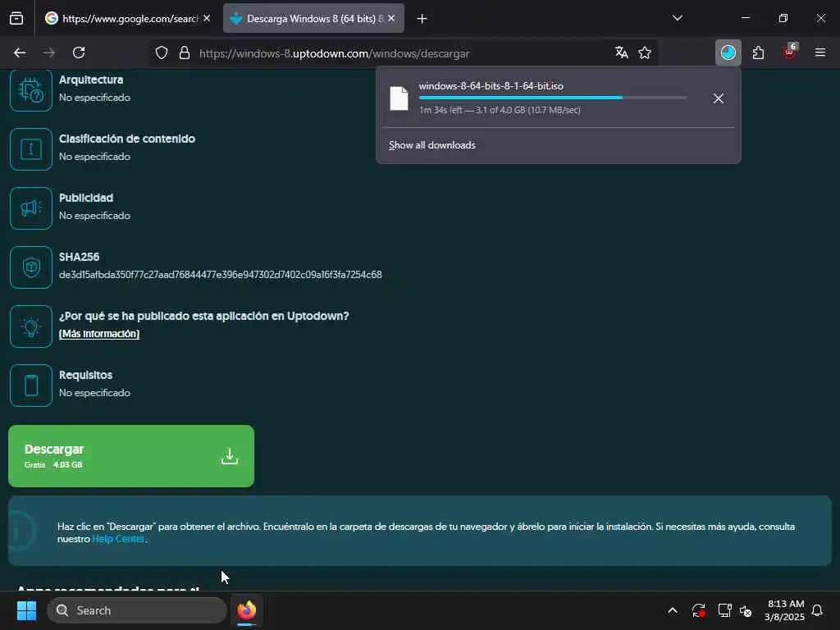
Task: Close the Google search tab
Action: pyautogui.click(x=207, y=18)
